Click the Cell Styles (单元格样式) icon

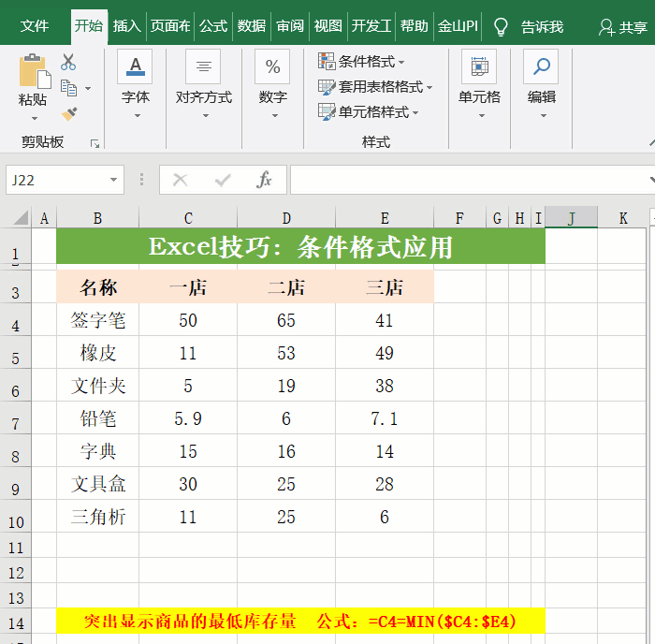[327, 112]
